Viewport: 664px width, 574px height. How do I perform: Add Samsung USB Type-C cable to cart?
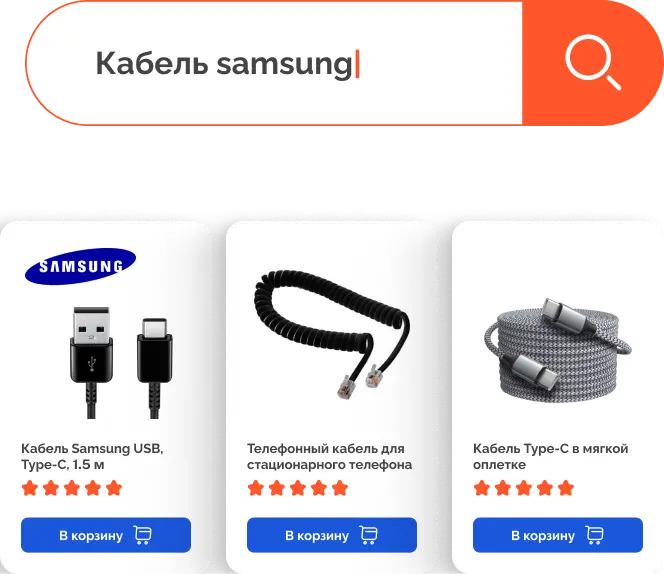click(x=106, y=535)
